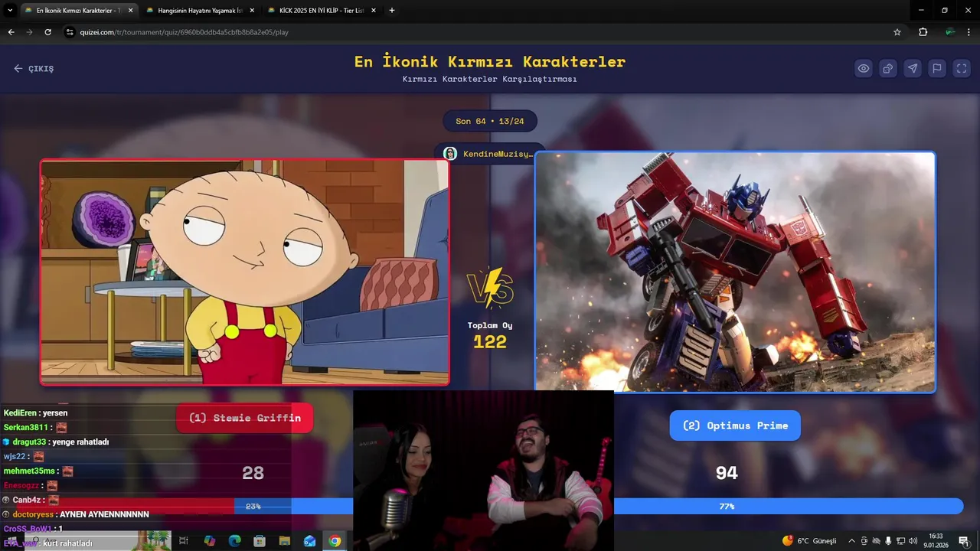980x551 pixels.
Task: Select the Stewie Griffin image card
Action: 245,272
